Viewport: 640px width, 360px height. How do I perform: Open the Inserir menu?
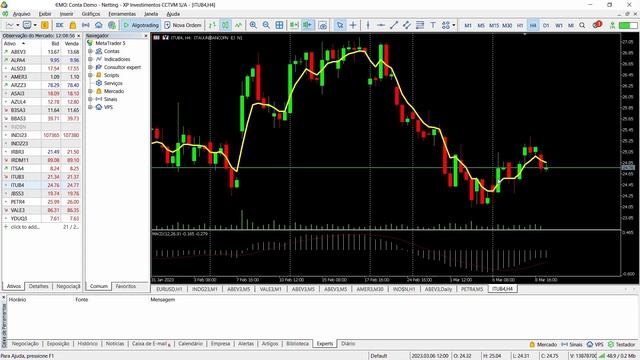point(67,14)
